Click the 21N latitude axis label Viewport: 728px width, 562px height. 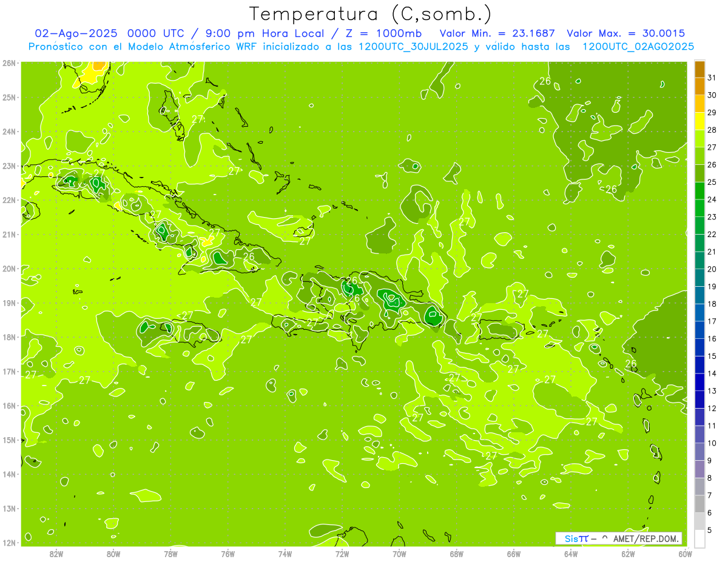pyautogui.click(x=8, y=234)
